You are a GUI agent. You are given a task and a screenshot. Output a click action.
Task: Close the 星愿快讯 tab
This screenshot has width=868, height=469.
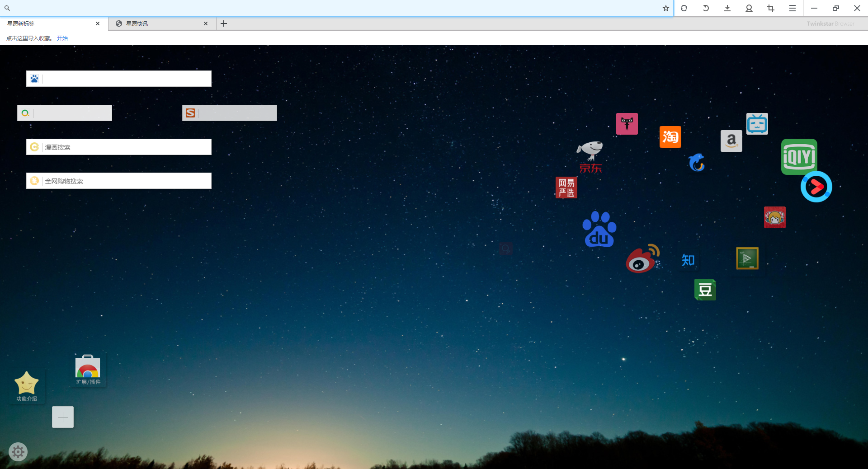(x=206, y=23)
